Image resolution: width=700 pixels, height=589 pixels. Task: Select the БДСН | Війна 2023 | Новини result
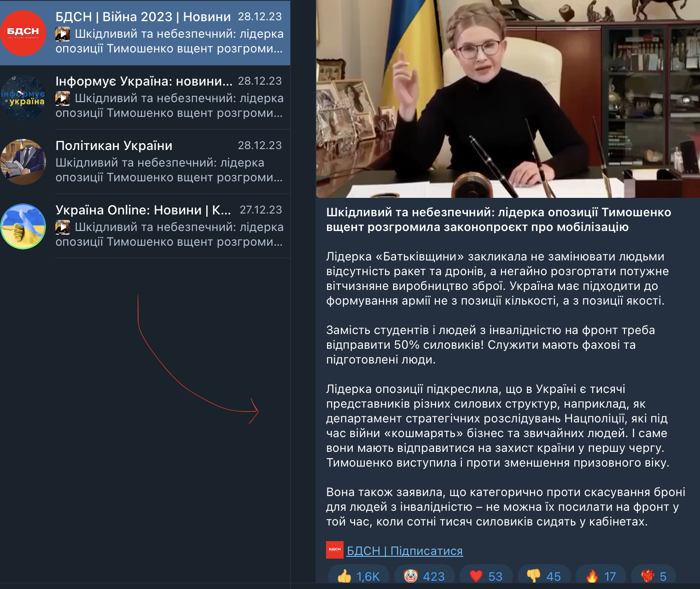(x=145, y=33)
